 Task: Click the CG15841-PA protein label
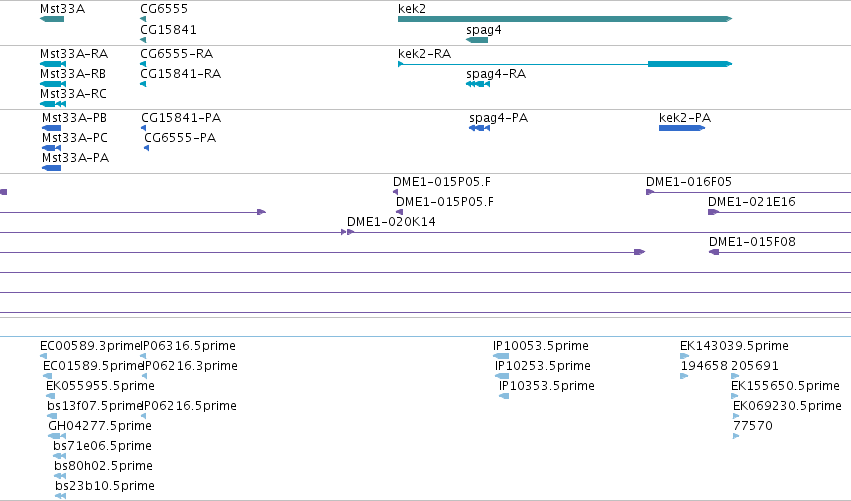coord(181,118)
